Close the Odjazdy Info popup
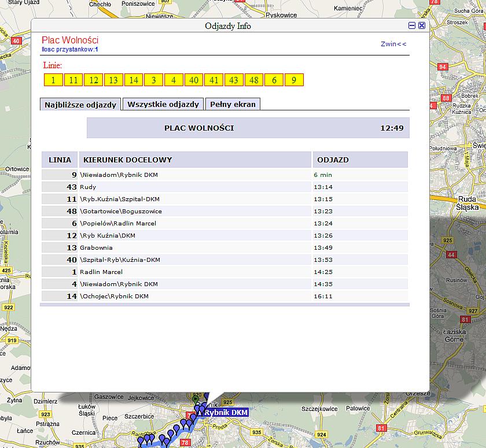The height and width of the screenshot is (448, 486). coord(422,25)
